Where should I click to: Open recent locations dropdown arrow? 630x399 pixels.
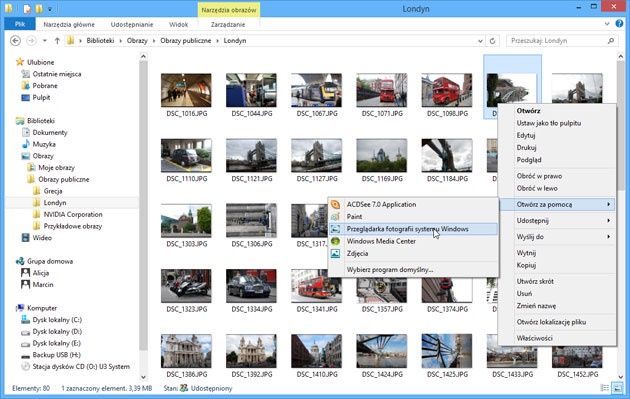point(45,41)
